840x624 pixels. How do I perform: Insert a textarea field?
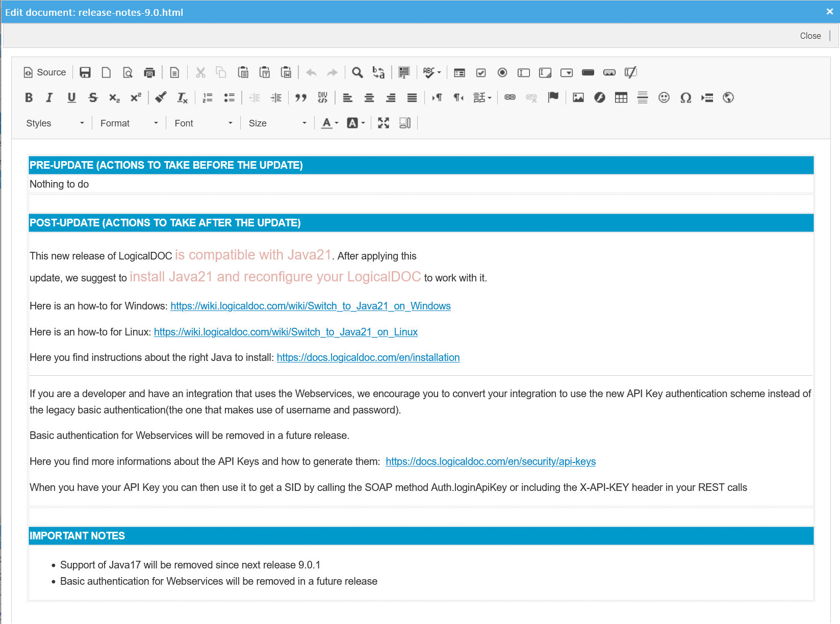545,72
